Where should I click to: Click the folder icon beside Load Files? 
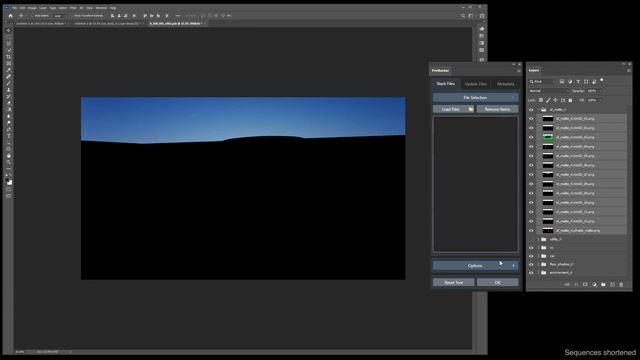[x=471, y=109]
